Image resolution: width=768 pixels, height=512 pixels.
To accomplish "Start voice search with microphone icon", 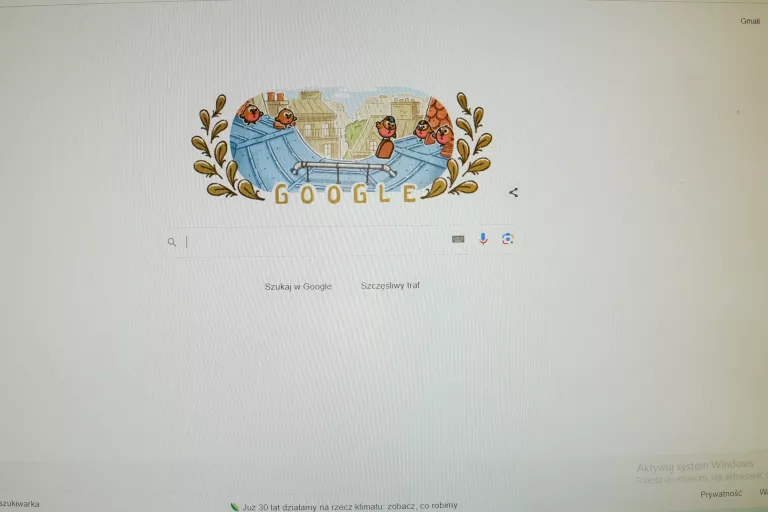I will [x=483, y=239].
